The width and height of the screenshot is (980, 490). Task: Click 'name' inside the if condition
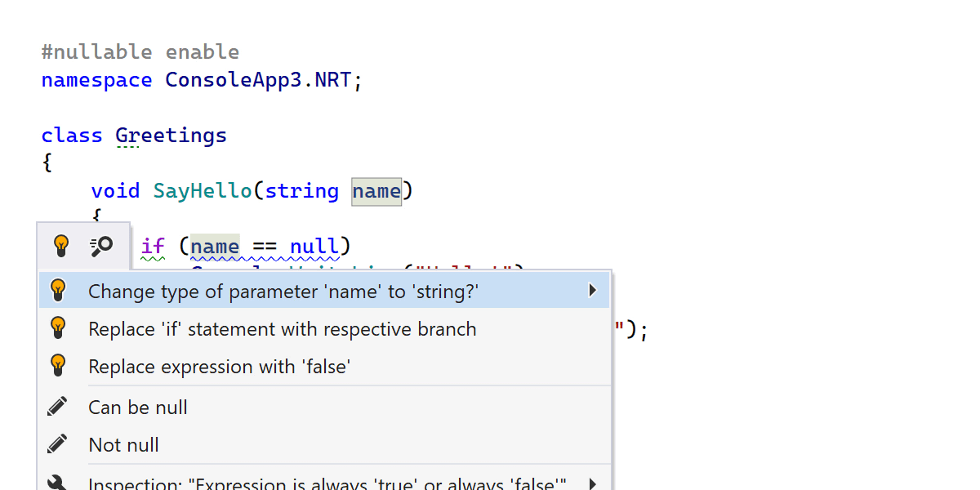pyautogui.click(x=215, y=246)
